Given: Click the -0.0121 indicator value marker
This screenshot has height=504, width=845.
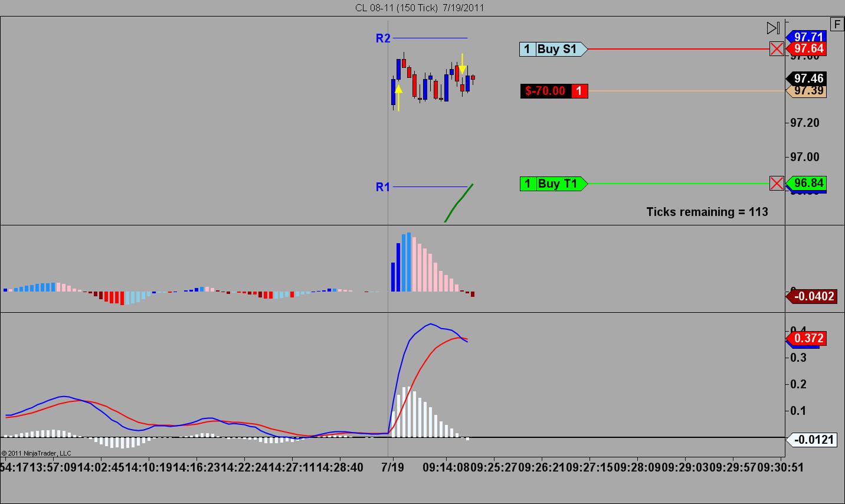Looking at the screenshot, I should 812,440.
